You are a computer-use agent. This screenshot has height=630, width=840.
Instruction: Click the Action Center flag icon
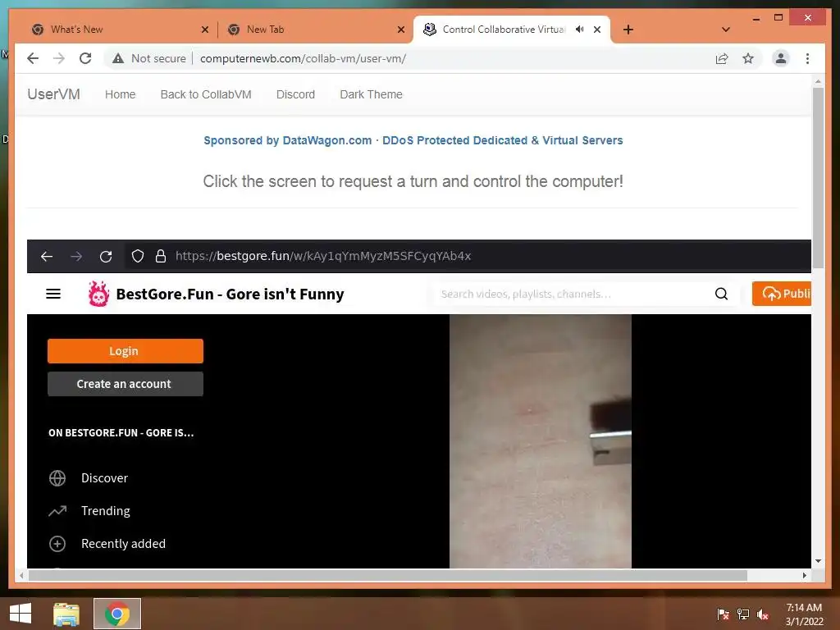[x=724, y=614]
